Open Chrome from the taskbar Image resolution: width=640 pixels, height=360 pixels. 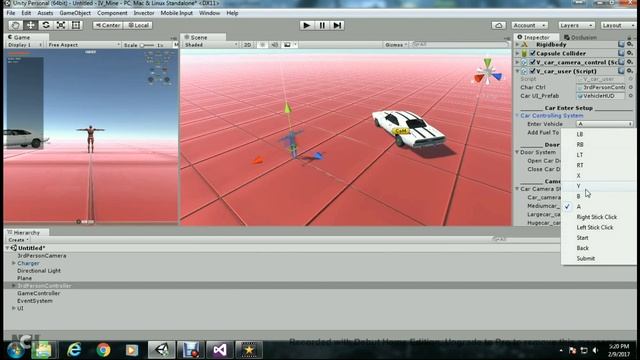[103, 350]
